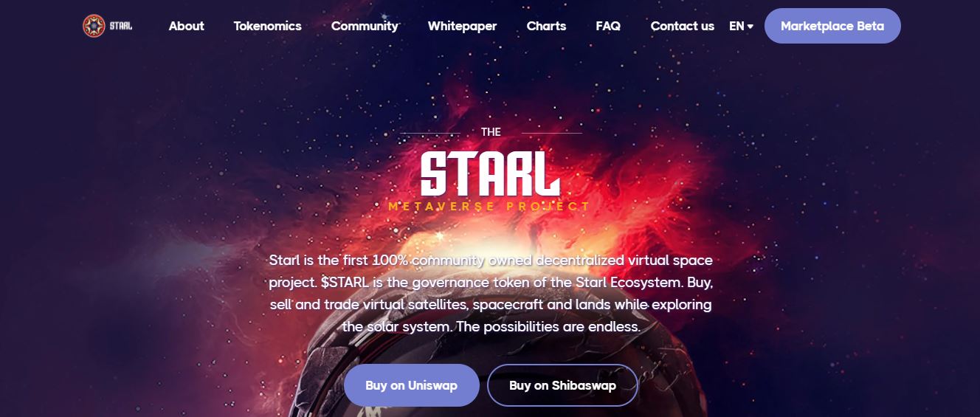Click the Buy on Uniswap button
980x417 pixels.
[411, 385]
